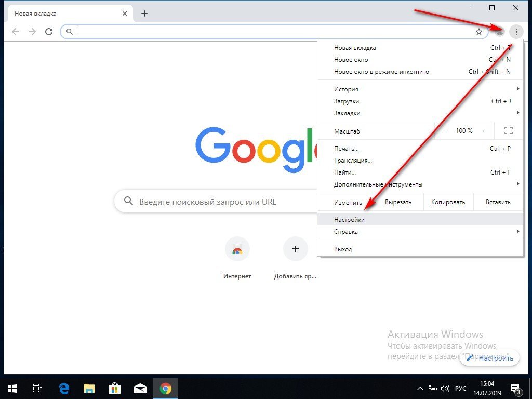Viewport: 532px width, 399px height.
Task: Click the 100 % zoom value
Action: 464,131
